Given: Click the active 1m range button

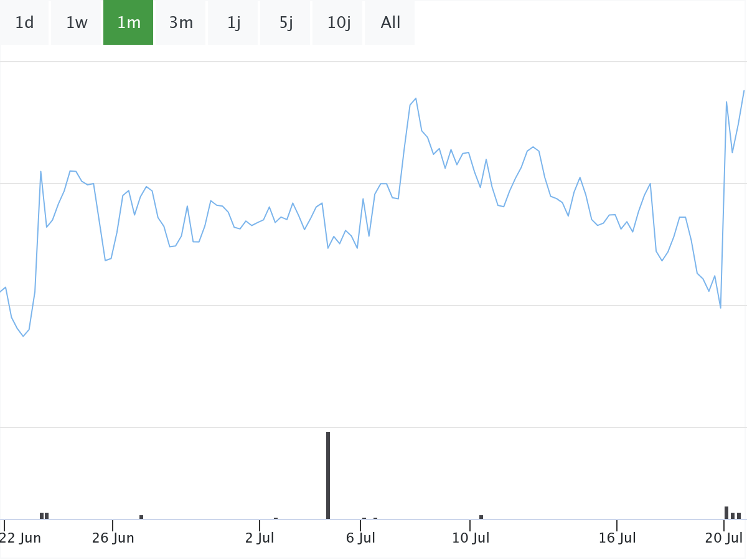Looking at the screenshot, I should click(x=128, y=23).
